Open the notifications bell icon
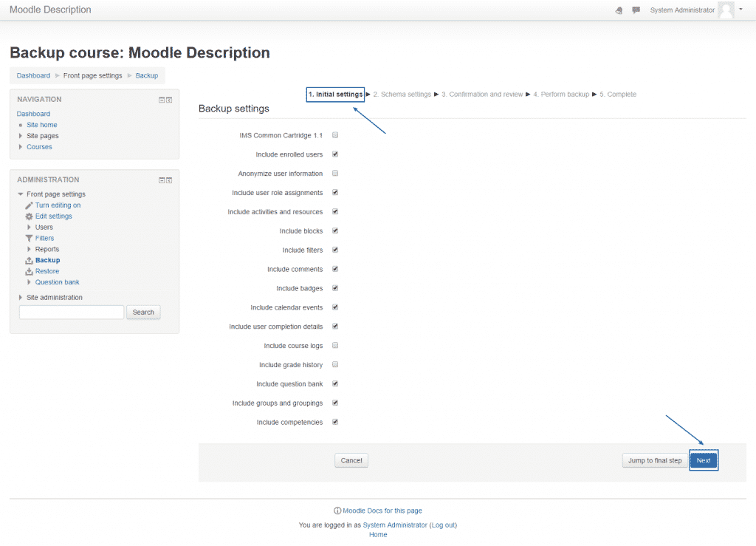This screenshot has height=546, width=756. pos(619,10)
